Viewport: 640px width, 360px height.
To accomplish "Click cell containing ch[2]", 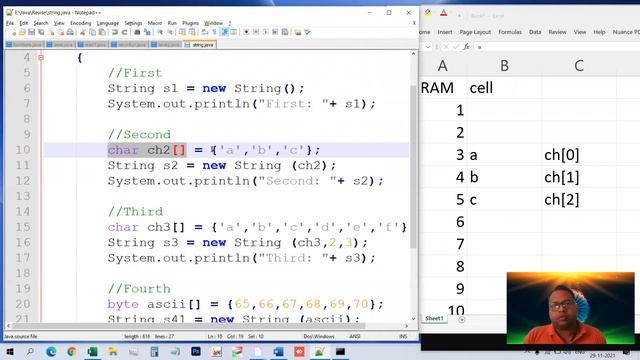I will pos(579,200).
